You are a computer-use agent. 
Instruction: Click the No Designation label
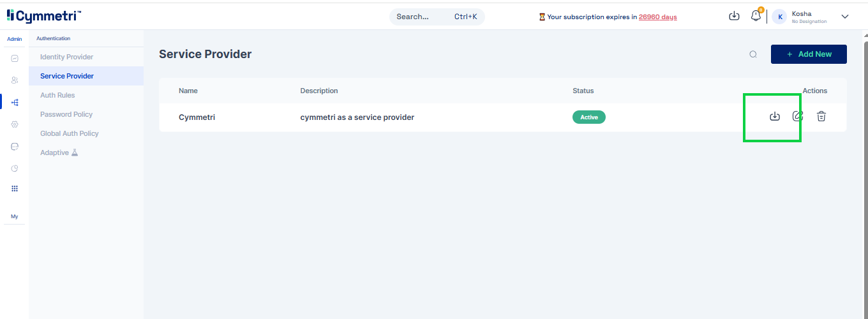[809, 22]
